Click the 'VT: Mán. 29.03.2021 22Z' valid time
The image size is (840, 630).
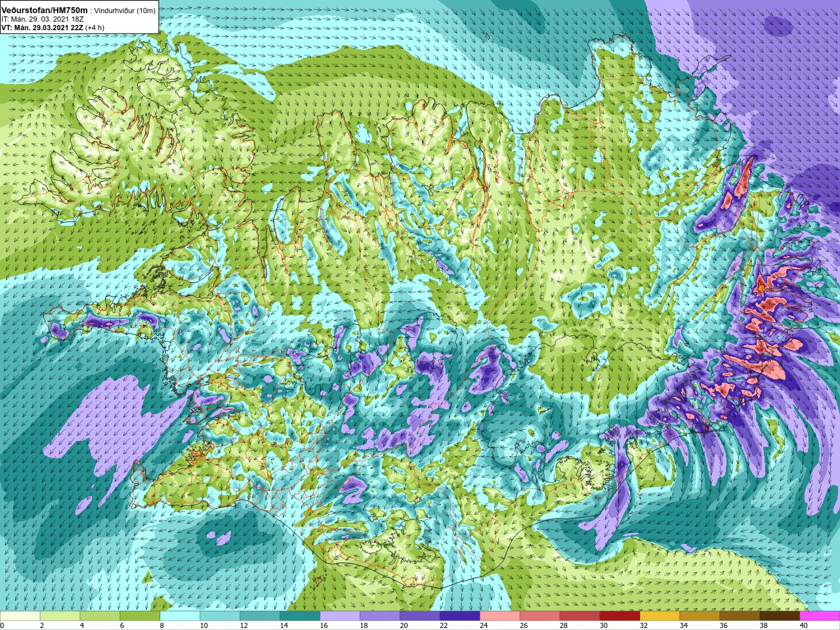pyautogui.click(x=42, y=28)
